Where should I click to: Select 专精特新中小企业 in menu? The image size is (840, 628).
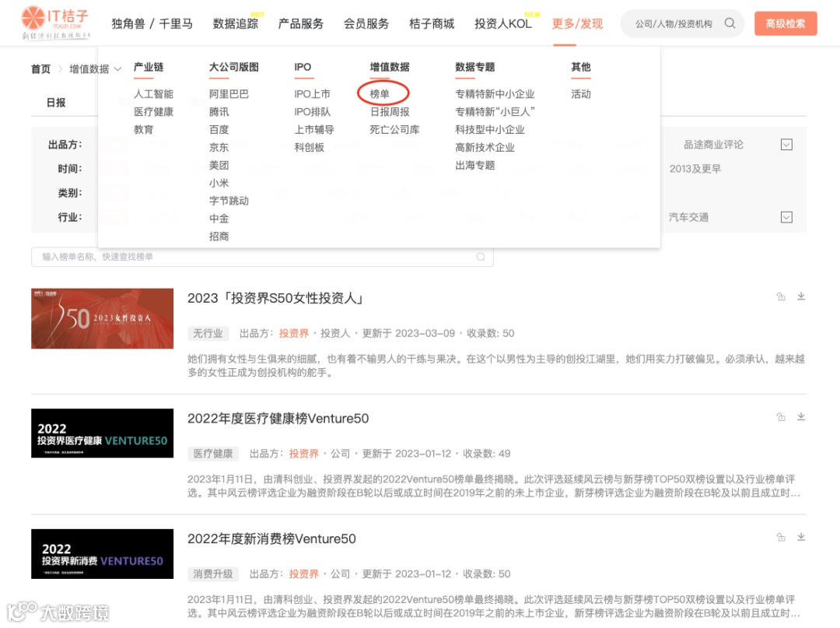495,93
